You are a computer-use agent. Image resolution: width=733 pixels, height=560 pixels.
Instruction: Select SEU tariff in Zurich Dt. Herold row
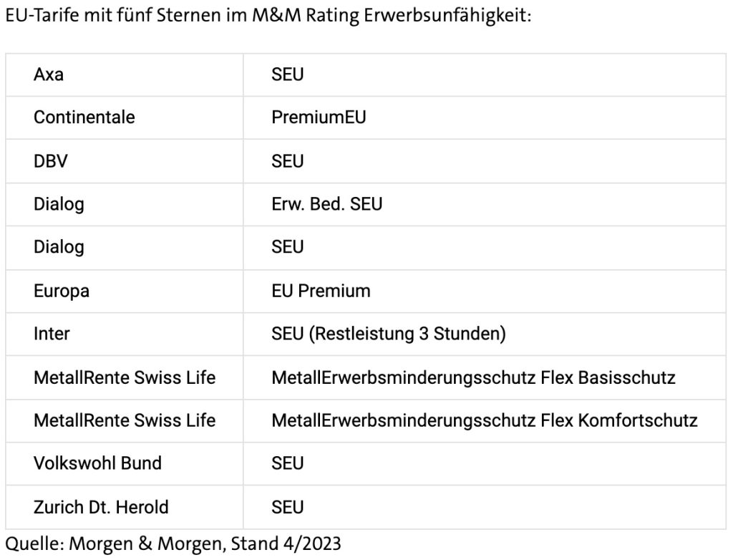tap(288, 507)
